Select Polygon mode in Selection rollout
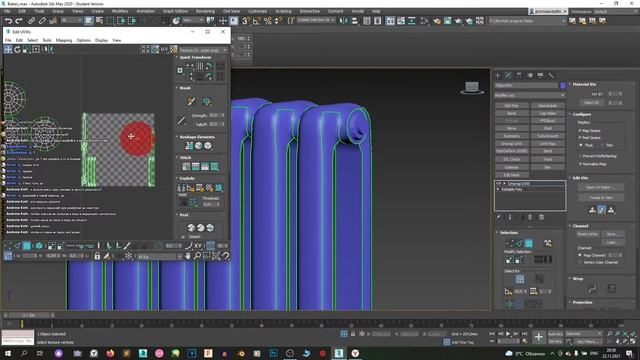 pyautogui.click(x=529, y=243)
